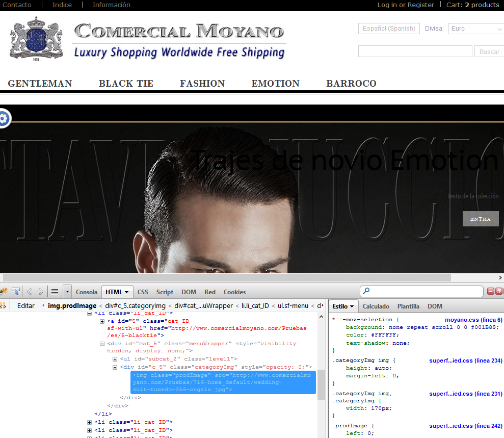Switch to the Plantilla side tab
The width and height of the screenshot is (504, 438).
coord(408,306)
